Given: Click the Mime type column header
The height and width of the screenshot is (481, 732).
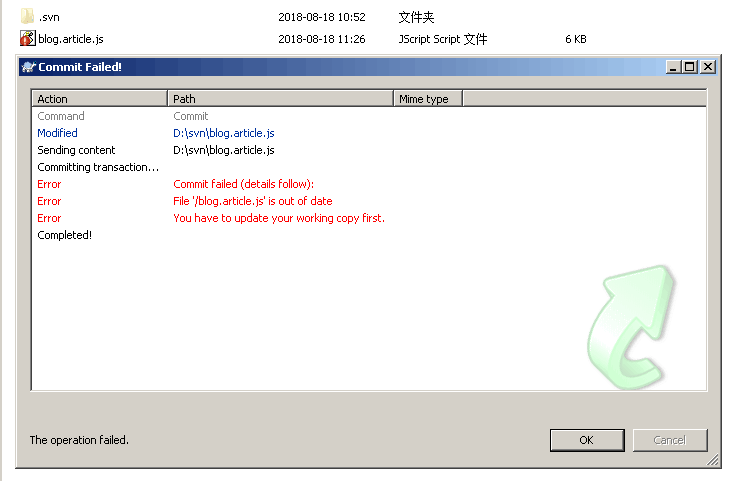Looking at the screenshot, I should [x=428, y=99].
